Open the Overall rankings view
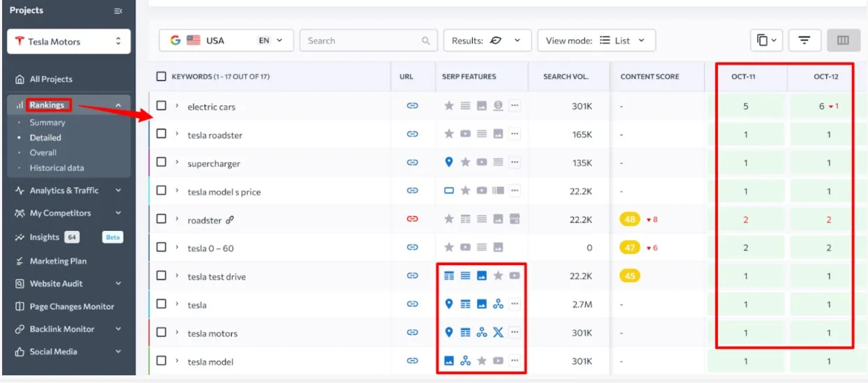 point(43,152)
